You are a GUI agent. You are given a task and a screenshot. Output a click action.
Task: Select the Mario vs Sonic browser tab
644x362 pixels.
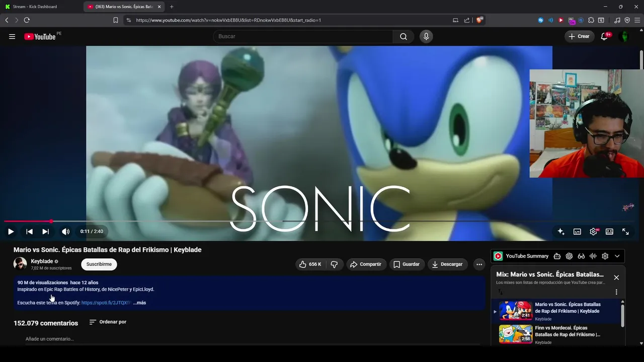[124, 7]
